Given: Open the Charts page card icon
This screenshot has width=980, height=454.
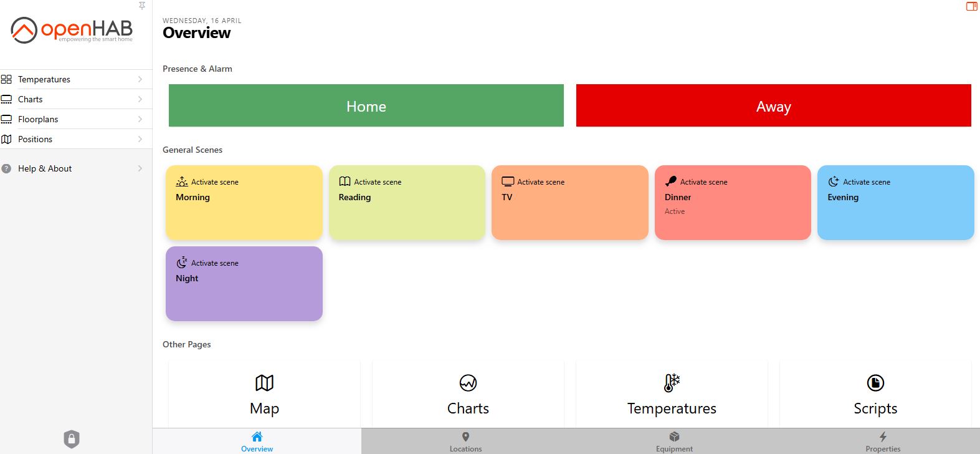Looking at the screenshot, I should tap(468, 383).
